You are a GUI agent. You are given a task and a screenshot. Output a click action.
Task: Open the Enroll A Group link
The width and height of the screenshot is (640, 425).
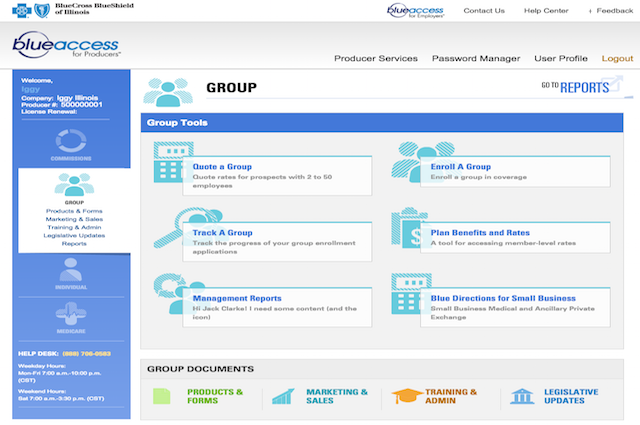(460, 167)
